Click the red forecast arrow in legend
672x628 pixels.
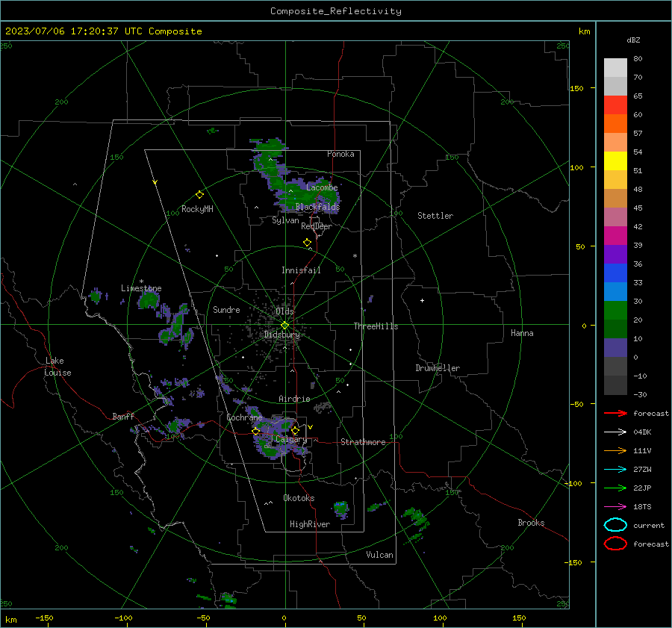(615, 413)
